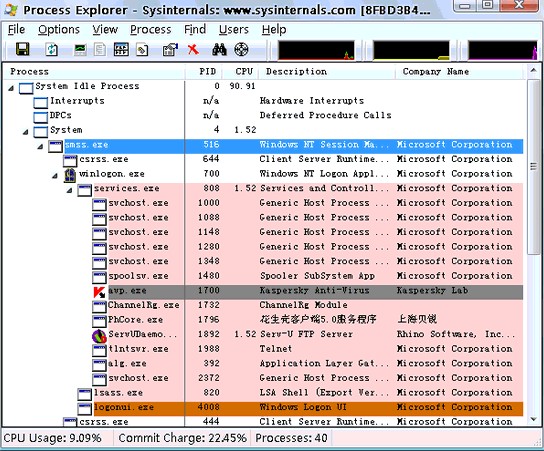The width and height of the screenshot is (544, 451).
Task: Open the Process menu
Action: click(x=151, y=30)
